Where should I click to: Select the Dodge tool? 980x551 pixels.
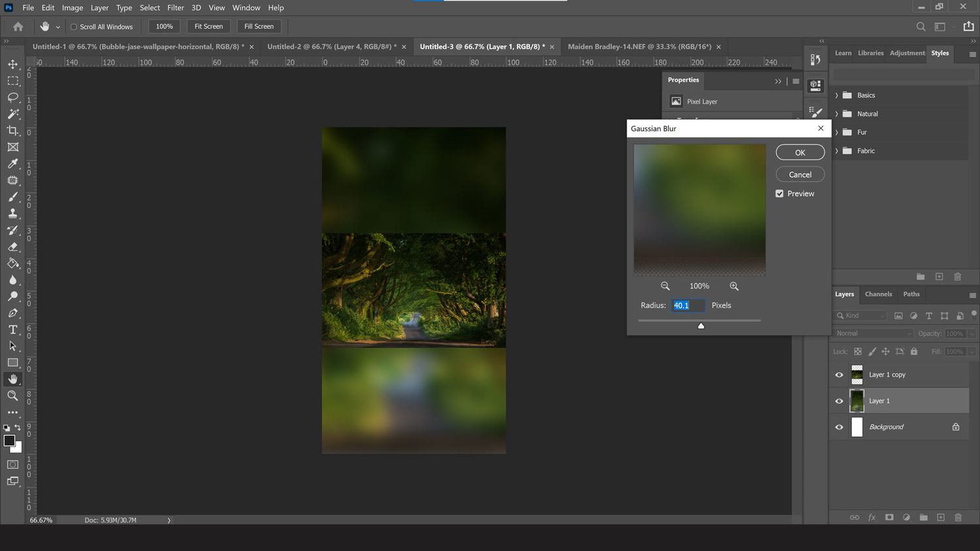point(12,296)
